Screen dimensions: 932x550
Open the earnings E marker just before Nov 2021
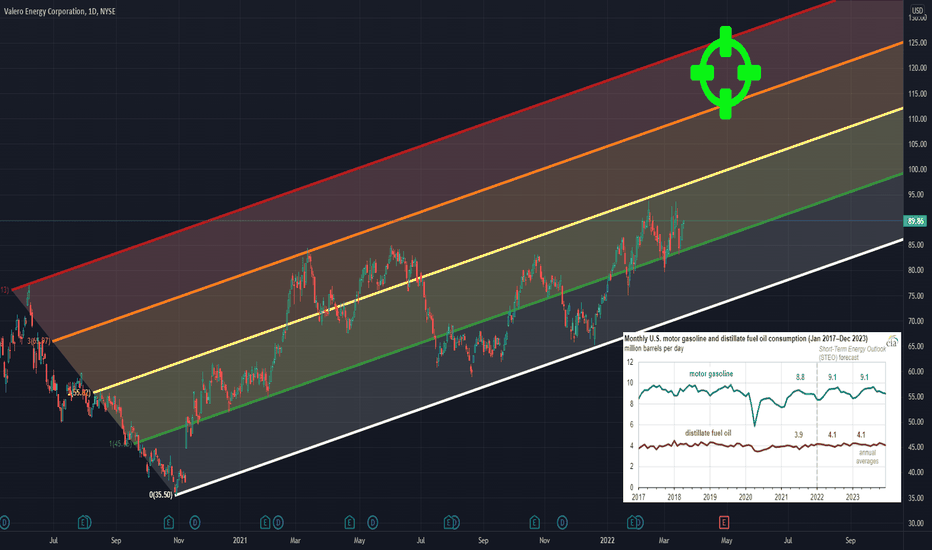pos(534,523)
